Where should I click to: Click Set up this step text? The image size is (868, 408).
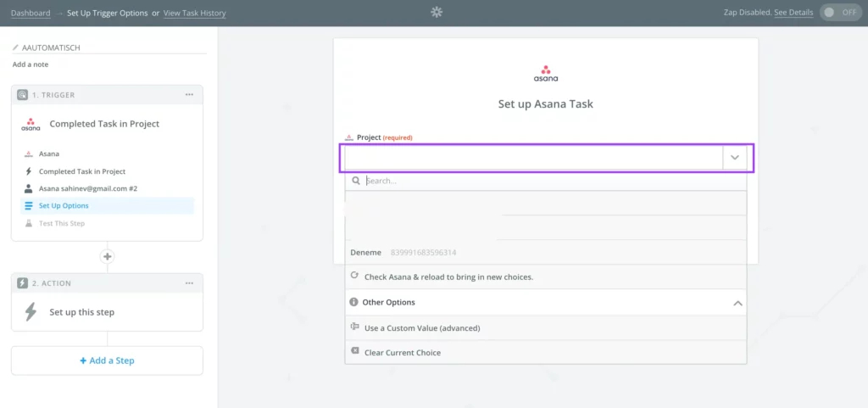tap(82, 312)
